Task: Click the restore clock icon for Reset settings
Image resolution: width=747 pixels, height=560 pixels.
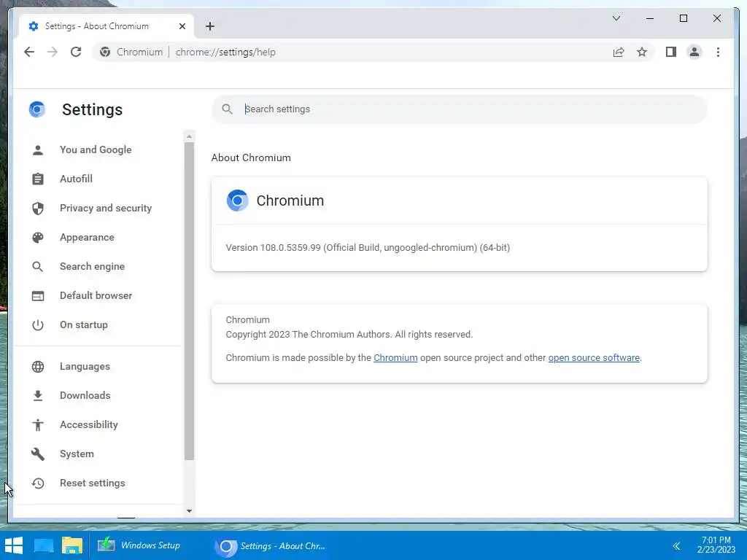Action: point(38,483)
